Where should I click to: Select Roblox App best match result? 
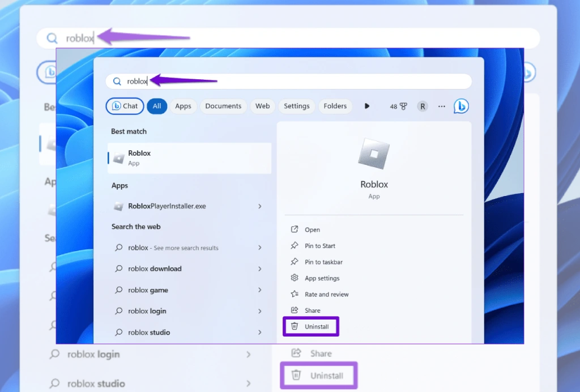[189, 158]
